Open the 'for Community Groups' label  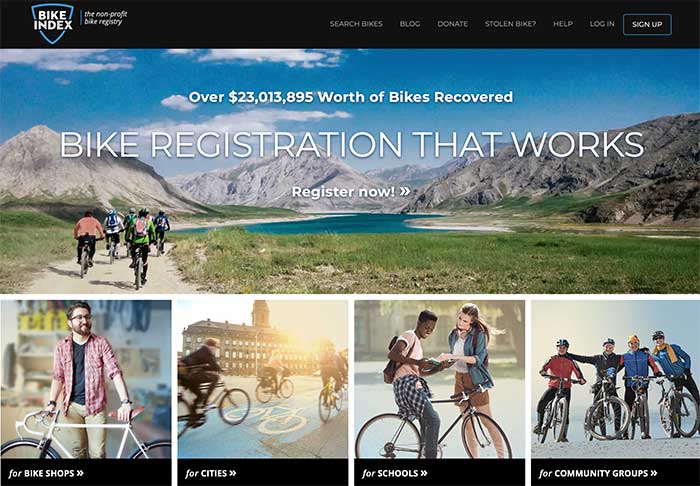pos(598,473)
